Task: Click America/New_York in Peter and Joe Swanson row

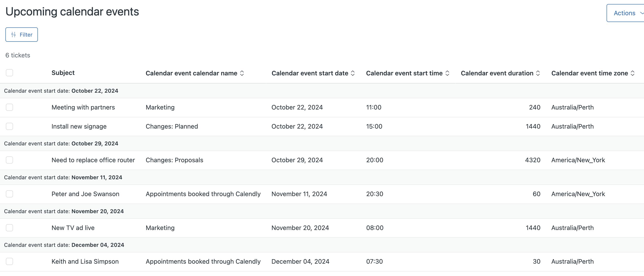Action: tap(578, 194)
